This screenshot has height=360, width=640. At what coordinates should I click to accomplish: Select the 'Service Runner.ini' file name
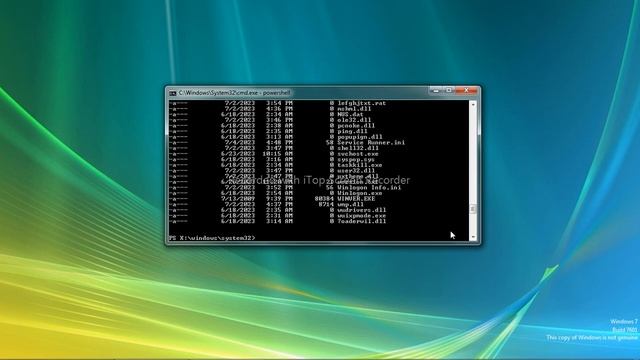(x=371, y=142)
